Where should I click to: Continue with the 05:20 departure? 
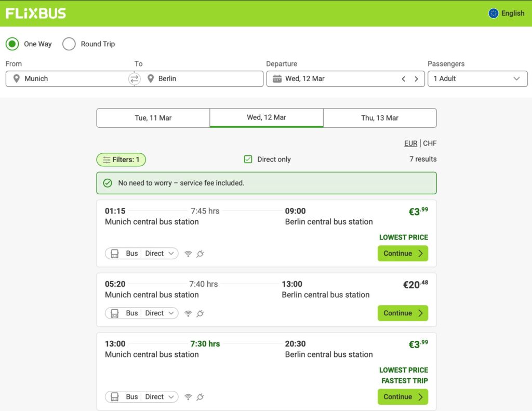[x=403, y=313]
